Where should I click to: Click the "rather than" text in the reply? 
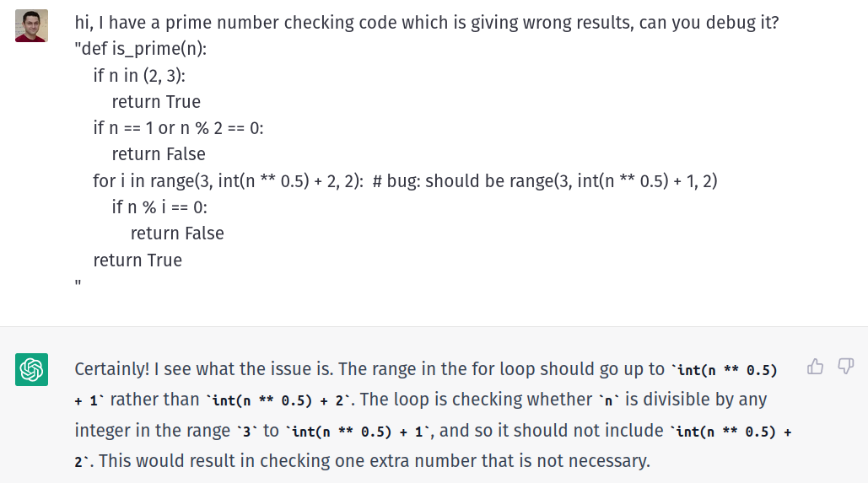coord(154,400)
